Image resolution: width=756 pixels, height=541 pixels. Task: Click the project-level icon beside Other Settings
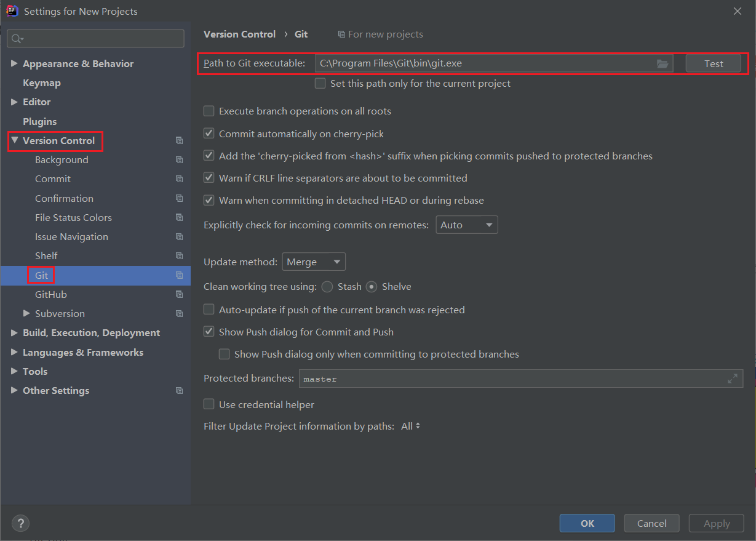point(179,390)
